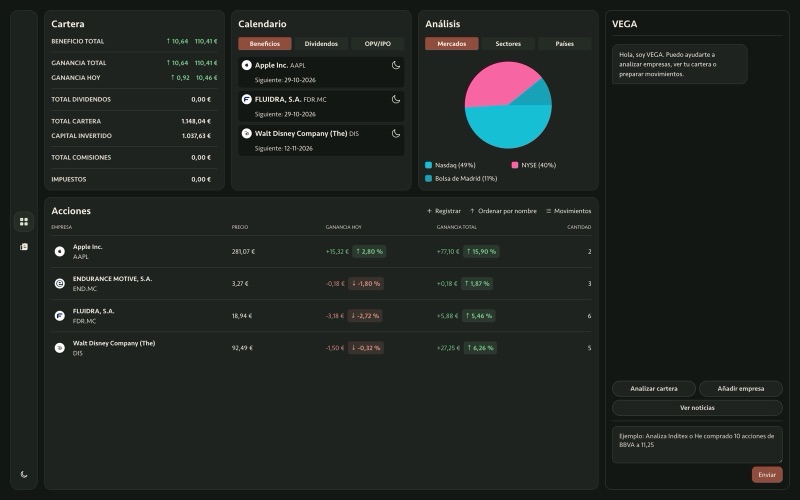
Task: Click FLUIDRA price 18,94 €
Action: [x=242, y=316]
